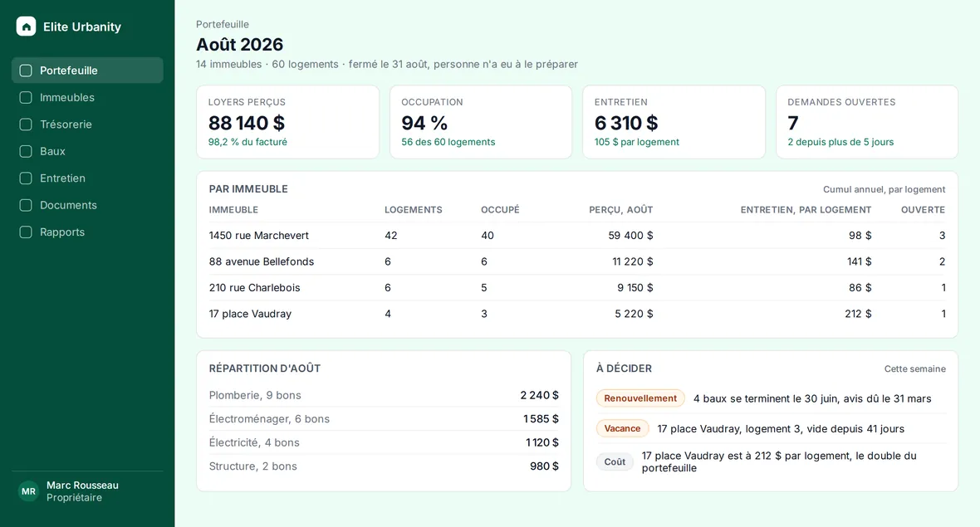Click the OCCUPÉ column header
This screenshot has height=527, width=980.
[x=500, y=210]
